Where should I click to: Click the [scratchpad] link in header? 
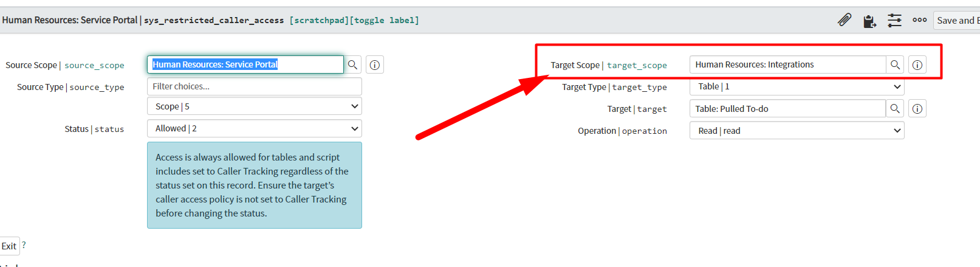[319, 20]
